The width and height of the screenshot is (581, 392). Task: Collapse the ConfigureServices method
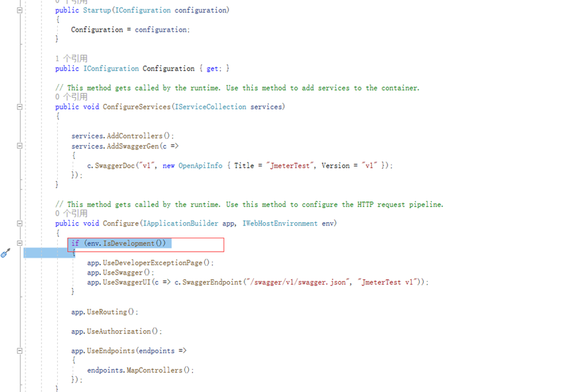19,107
